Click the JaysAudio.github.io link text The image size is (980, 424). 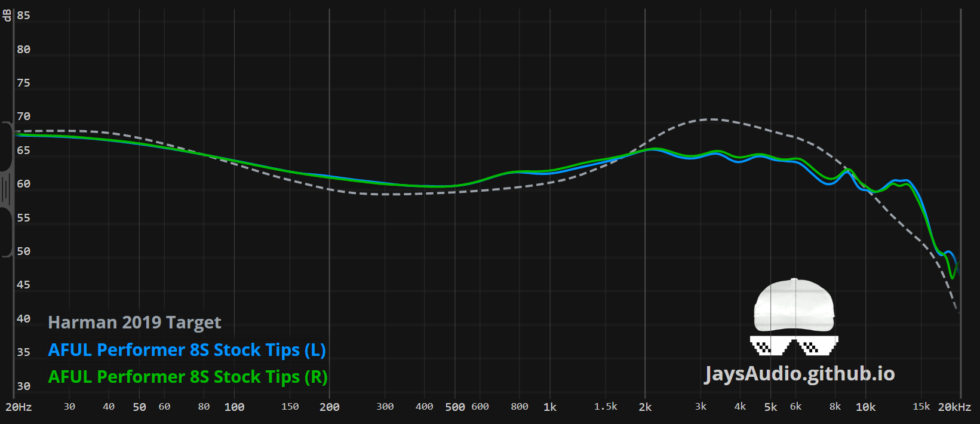point(799,374)
